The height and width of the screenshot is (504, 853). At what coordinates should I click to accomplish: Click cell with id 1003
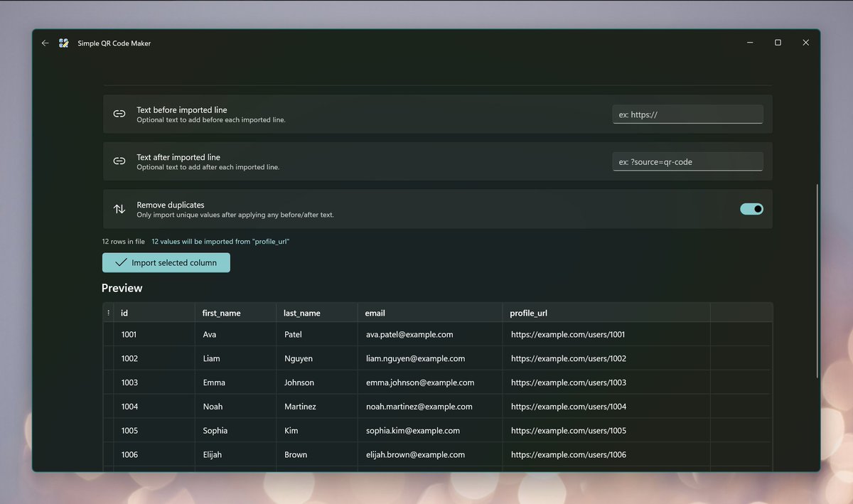click(x=154, y=382)
